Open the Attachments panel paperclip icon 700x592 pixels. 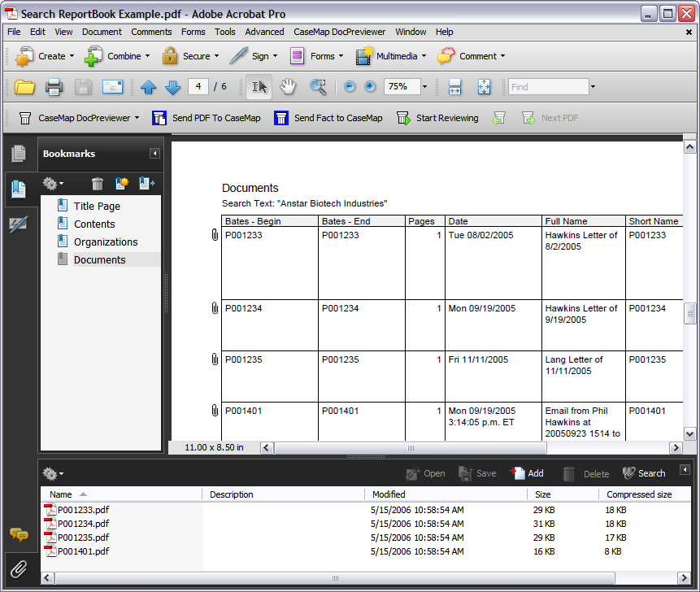[x=19, y=569]
